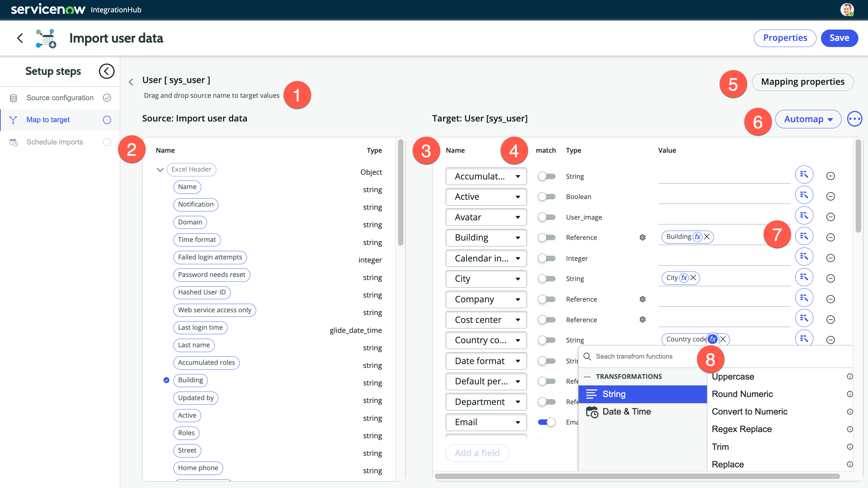Toggle match for Avatar field
Screen dimensions: 868x488
pyautogui.click(x=547, y=217)
